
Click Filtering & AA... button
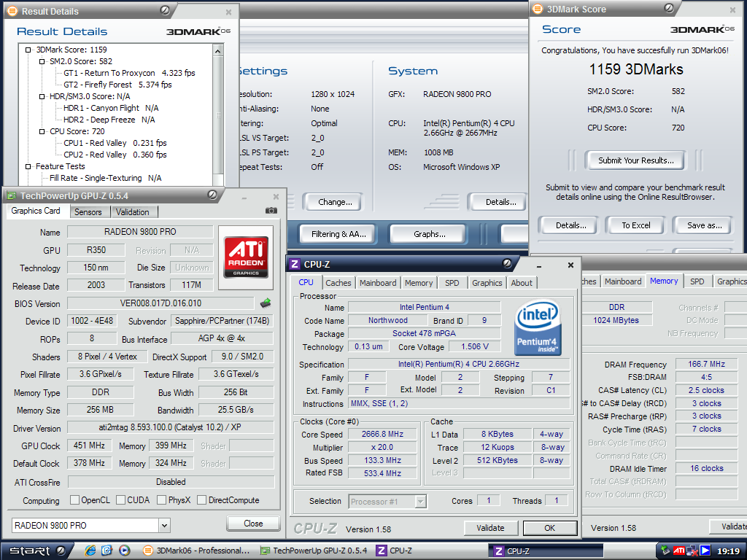pos(338,234)
